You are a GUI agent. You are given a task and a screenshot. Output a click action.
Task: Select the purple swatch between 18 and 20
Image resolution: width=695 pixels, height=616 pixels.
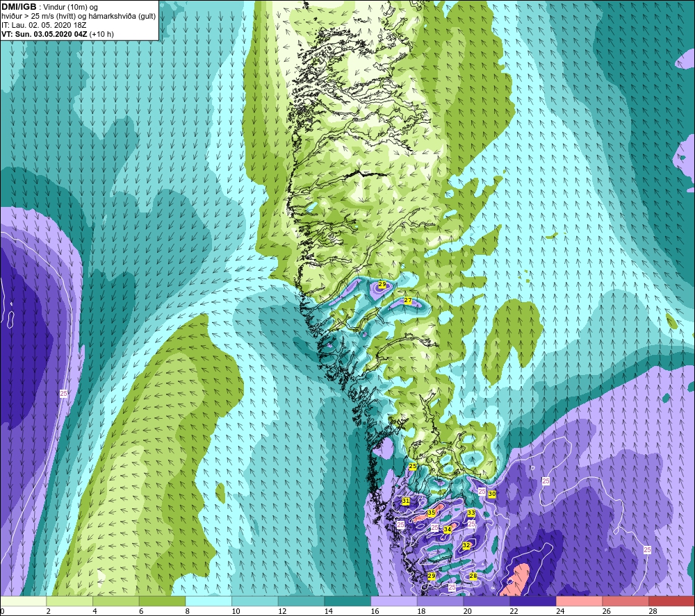tap(440, 601)
